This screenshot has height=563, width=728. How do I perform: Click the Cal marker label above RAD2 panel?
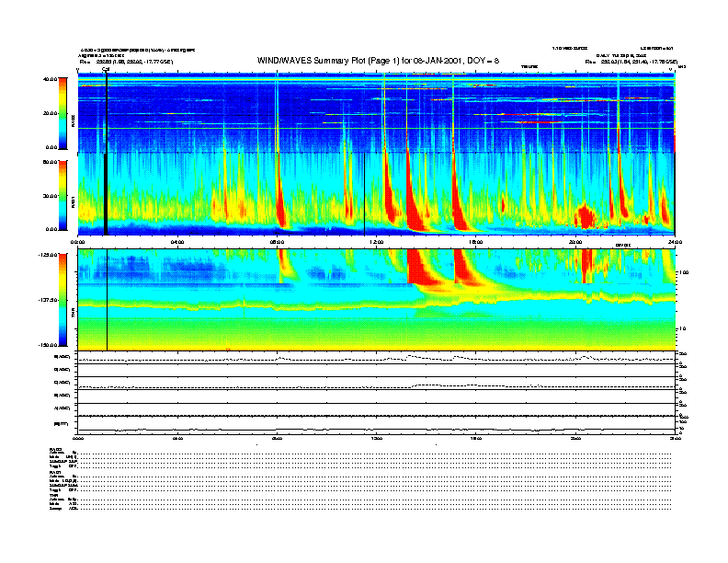click(106, 70)
